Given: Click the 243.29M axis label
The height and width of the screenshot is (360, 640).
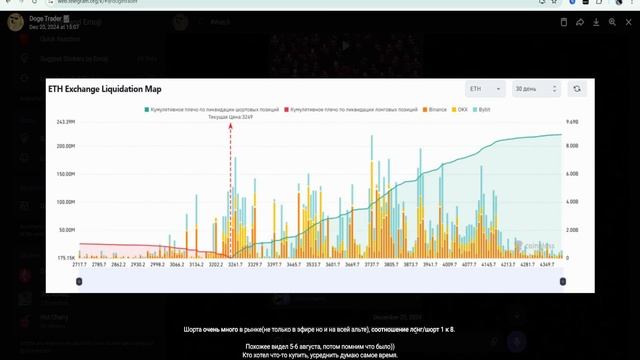Looking at the screenshot, I should [66, 122].
